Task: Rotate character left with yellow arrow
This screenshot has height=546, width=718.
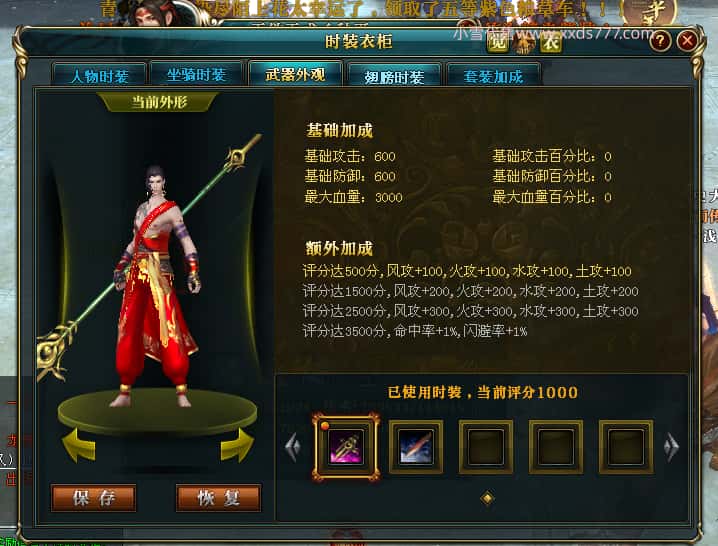Action: coord(78,445)
